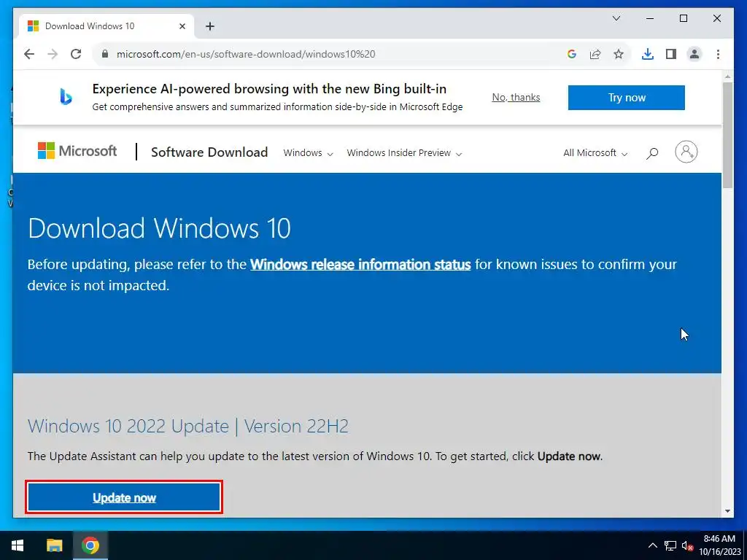Bookmark this page with the star icon
This screenshot has height=560, width=747.
pos(619,54)
